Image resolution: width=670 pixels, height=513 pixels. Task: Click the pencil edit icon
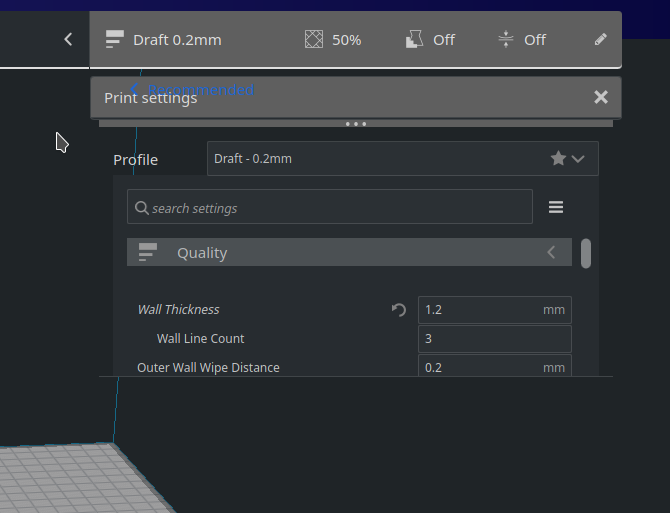tap(600, 39)
